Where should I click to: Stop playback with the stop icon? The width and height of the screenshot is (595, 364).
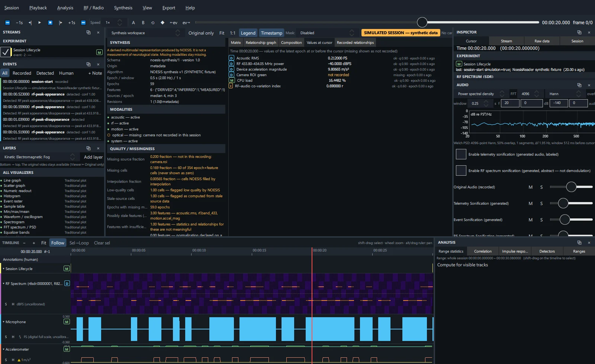coord(50,23)
